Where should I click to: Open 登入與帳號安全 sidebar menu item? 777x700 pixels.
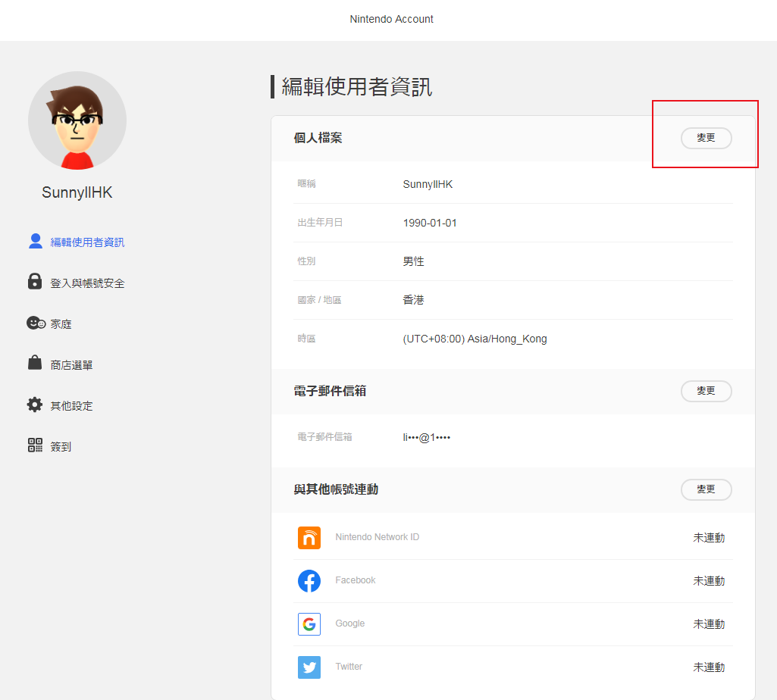coord(76,283)
